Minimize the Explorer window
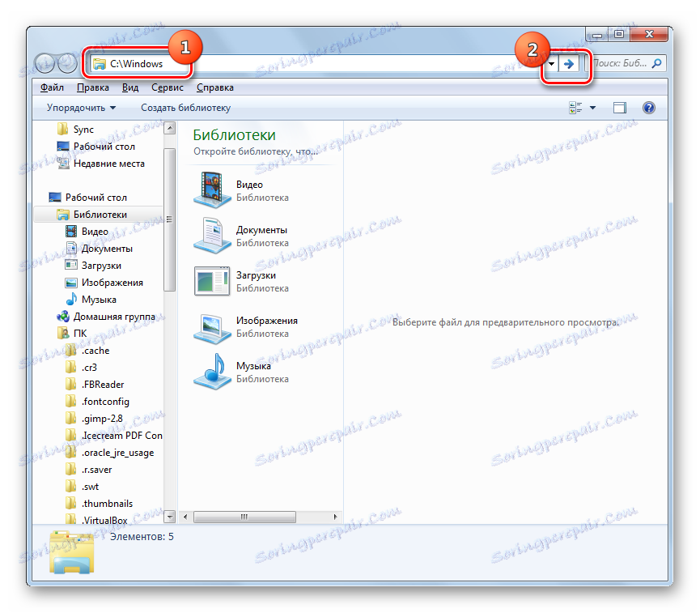Image resolution: width=700 pixels, height=613 pixels. pyautogui.click(x=597, y=34)
